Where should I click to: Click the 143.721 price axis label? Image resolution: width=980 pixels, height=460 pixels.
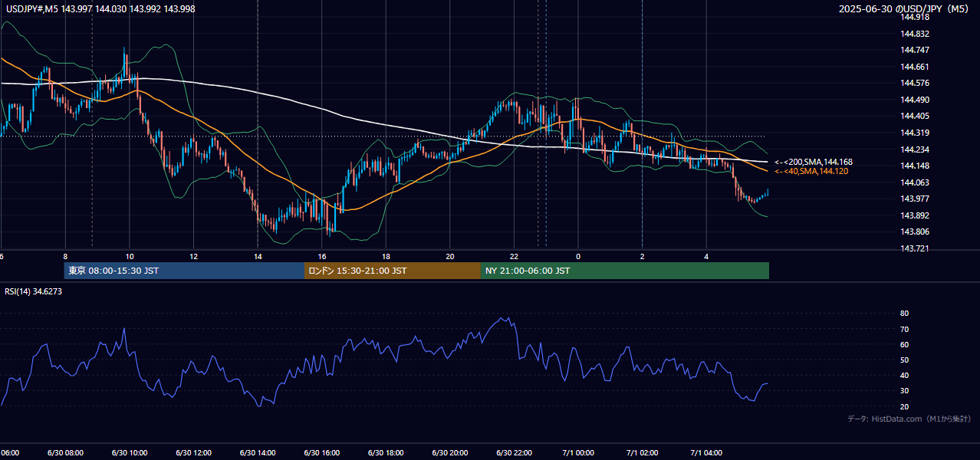pyautogui.click(x=916, y=248)
